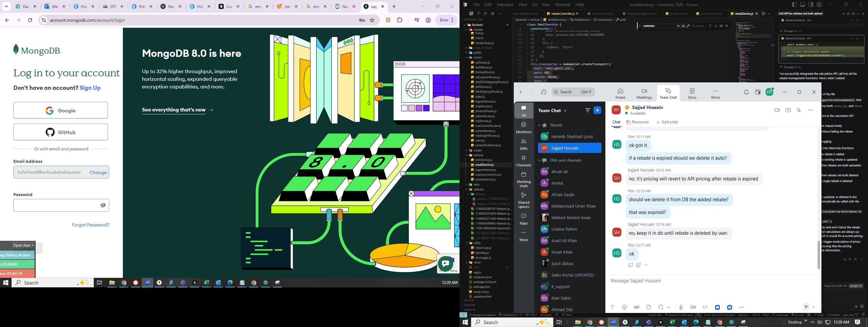Open the Zoom Home tab
Viewport: 868px width, 327px height.
tap(620, 93)
